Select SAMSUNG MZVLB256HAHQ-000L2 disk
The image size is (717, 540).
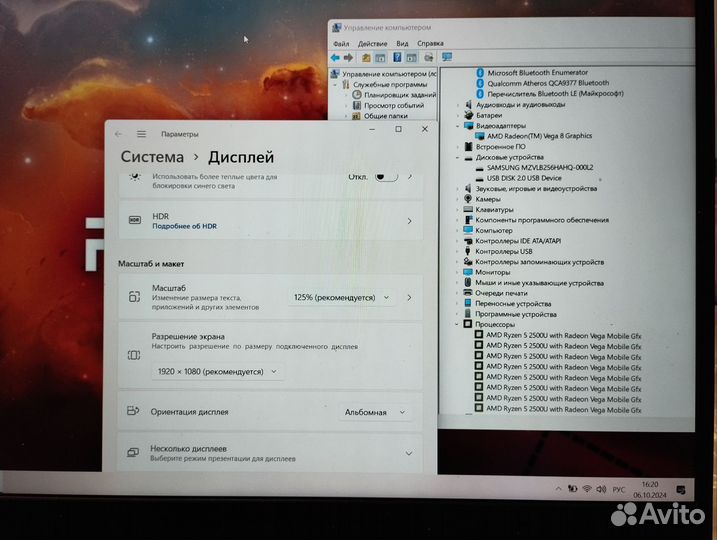pos(540,168)
